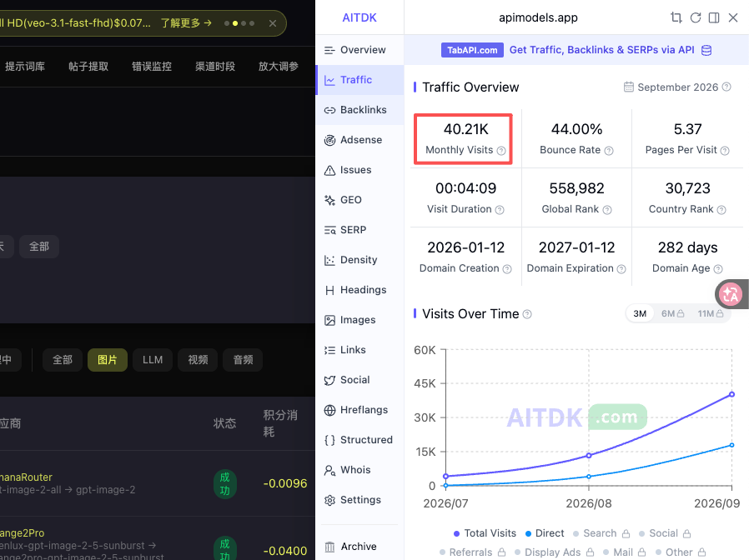
Task: Open Overview in AITDK sidebar
Action: point(359,50)
